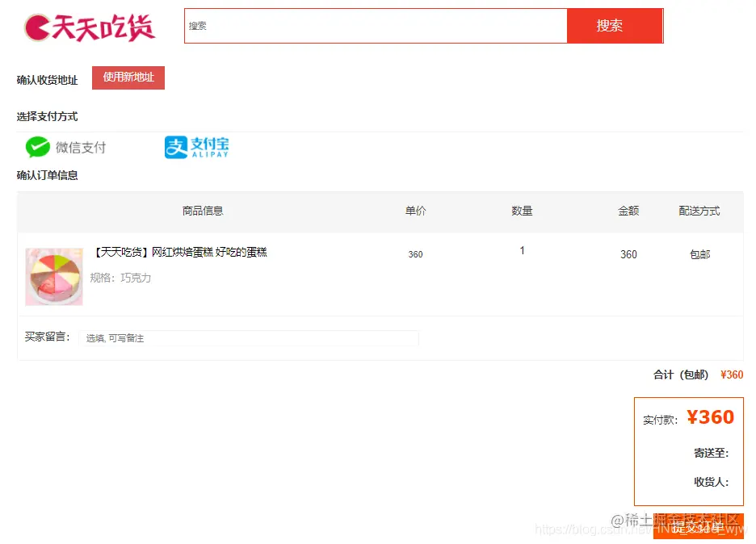Click the 配送方式 column header
This screenshot has height=544, width=756.
click(699, 211)
